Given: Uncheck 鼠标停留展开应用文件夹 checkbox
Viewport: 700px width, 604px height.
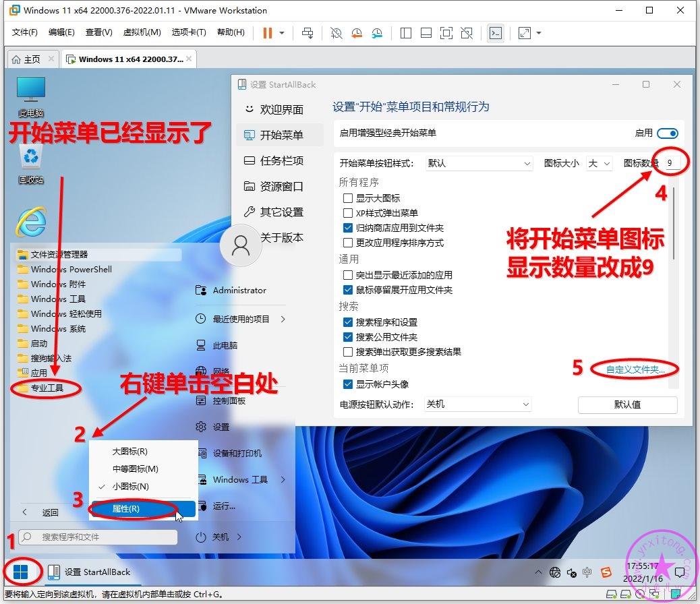Looking at the screenshot, I should pos(348,290).
